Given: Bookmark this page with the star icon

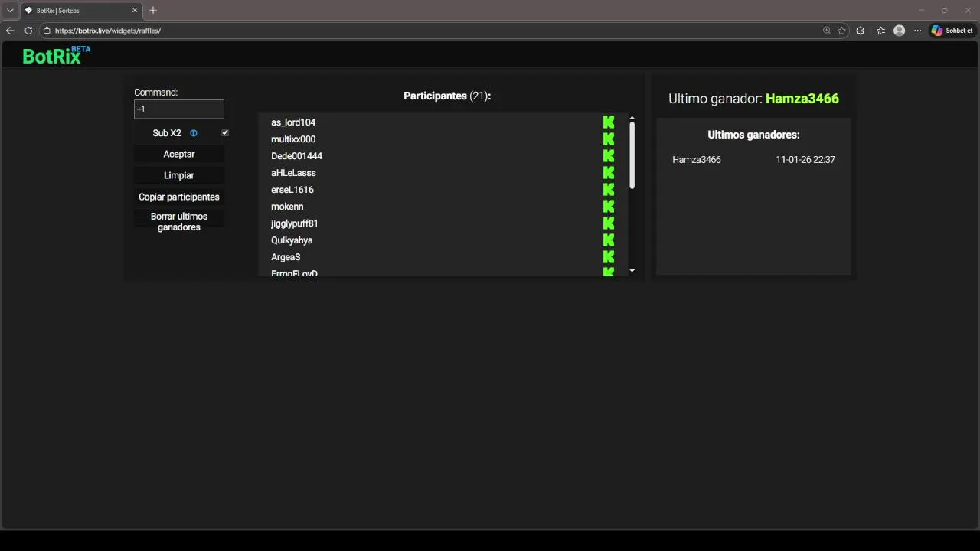Looking at the screenshot, I should coord(842,31).
